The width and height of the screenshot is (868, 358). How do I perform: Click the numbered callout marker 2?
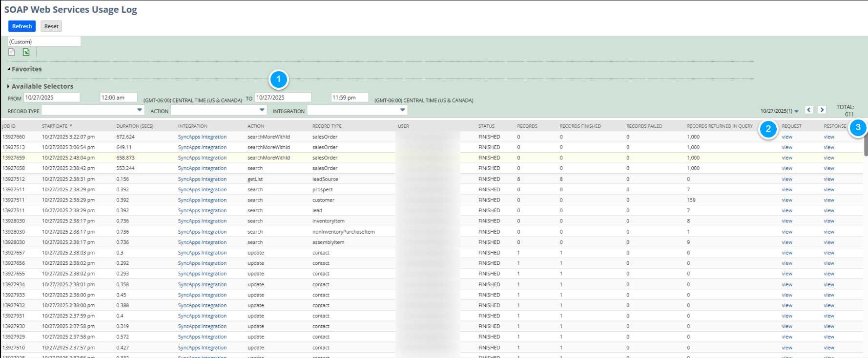(768, 129)
